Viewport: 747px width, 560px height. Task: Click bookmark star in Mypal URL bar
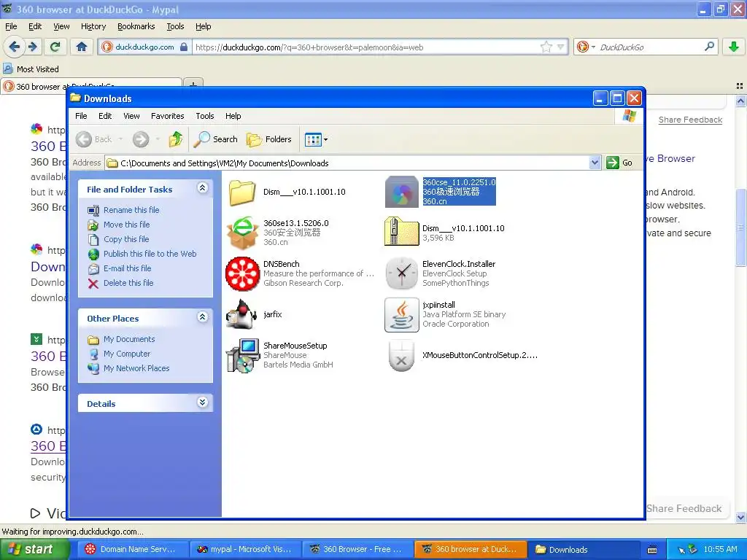546,47
